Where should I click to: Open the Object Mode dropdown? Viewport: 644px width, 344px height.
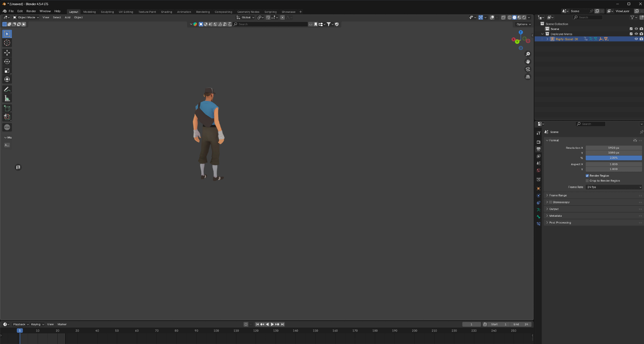pyautogui.click(x=26, y=17)
